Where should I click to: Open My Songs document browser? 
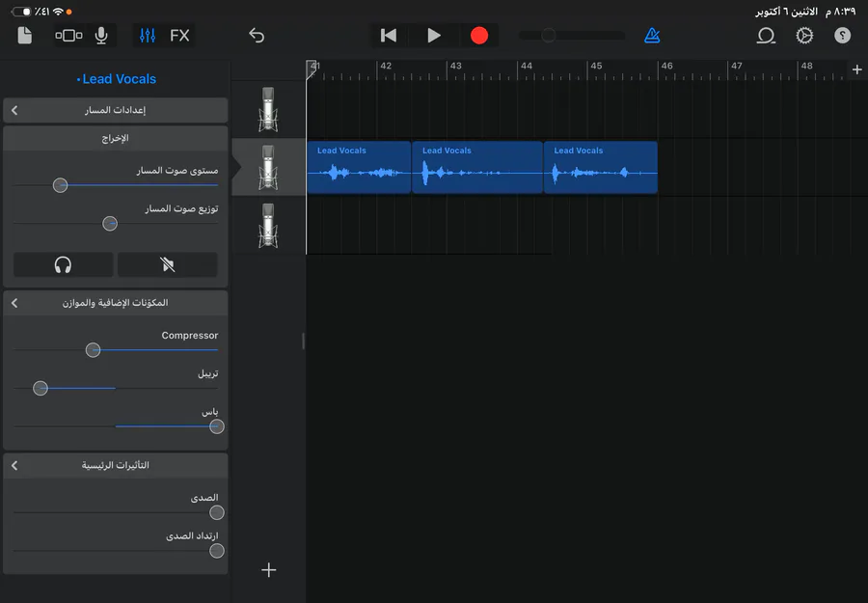25,36
